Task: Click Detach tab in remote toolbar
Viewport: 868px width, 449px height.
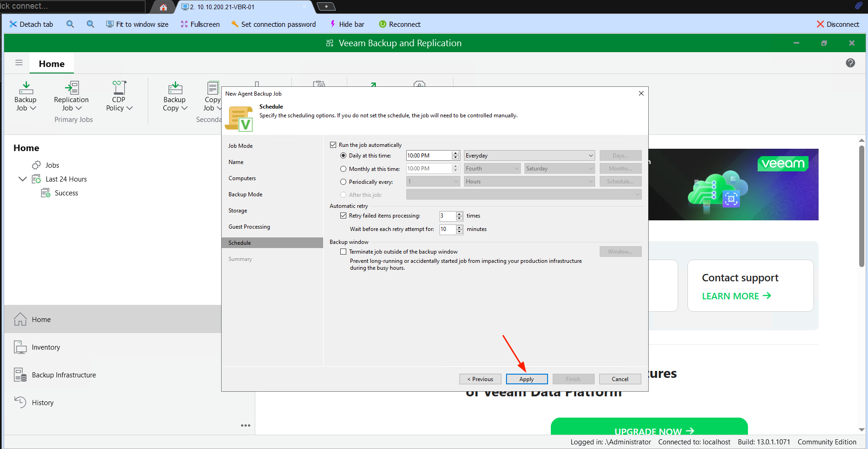Action: point(31,24)
